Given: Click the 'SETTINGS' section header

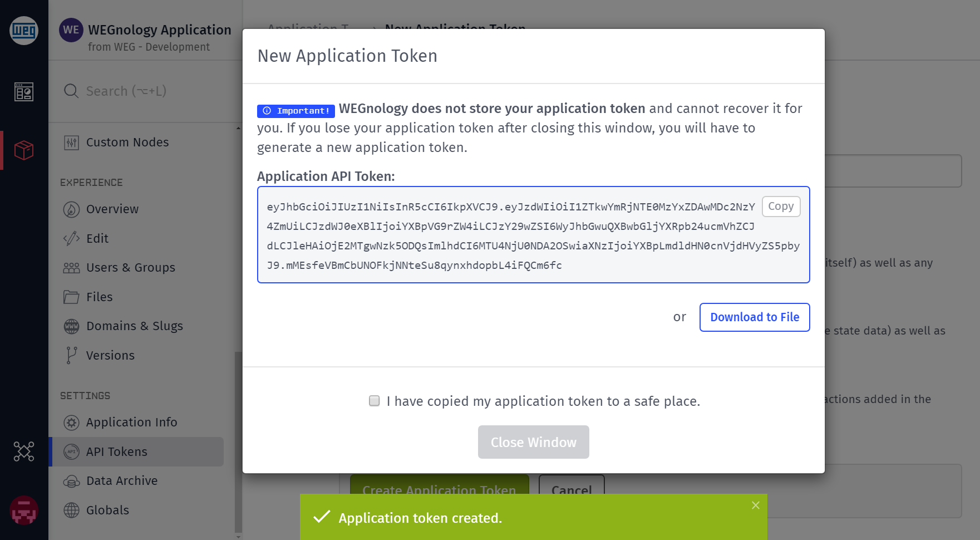Looking at the screenshot, I should [x=85, y=396].
